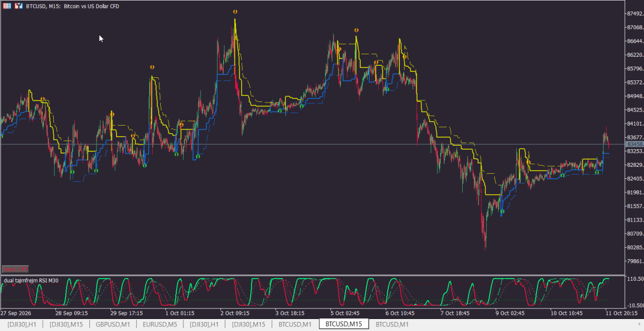Click the chart title 'BTCUSD, M15: Bitcoin vs US Dollar CFD'
The width and height of the screenshot is (644, 331).
[72, 6]
